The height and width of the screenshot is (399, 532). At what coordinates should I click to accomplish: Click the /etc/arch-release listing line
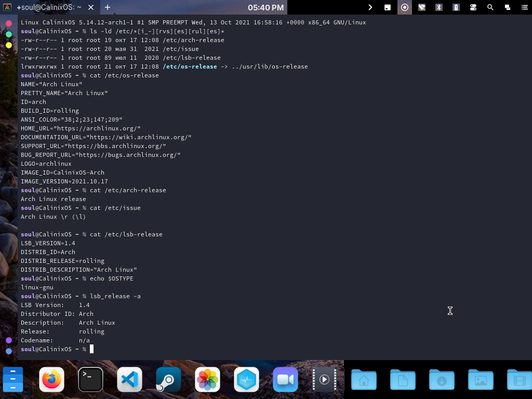pos(123,40)
